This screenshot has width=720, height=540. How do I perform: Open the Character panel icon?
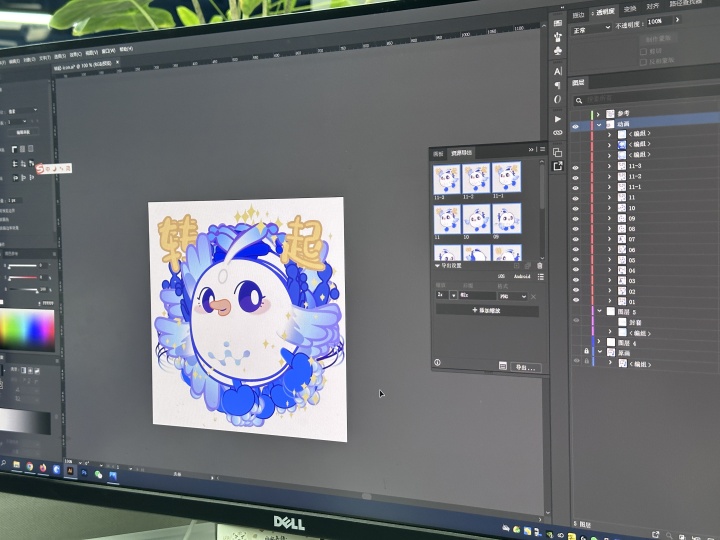(557, 71)
